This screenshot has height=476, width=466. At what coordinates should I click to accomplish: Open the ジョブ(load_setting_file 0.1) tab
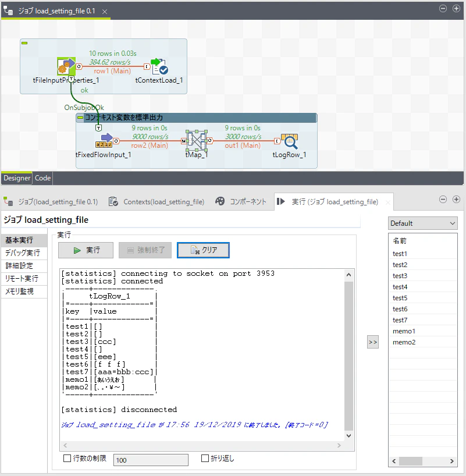click(51, 202)
